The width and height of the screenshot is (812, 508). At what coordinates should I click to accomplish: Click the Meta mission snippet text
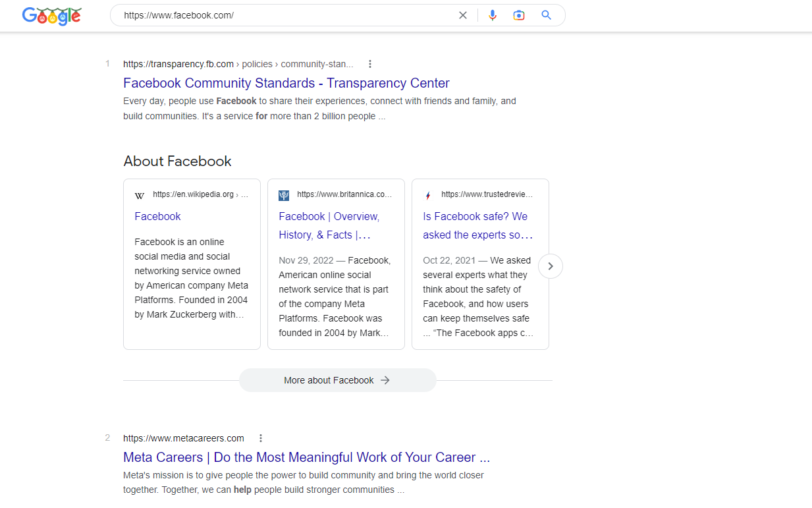pyautogui.click(x=304, y=482)
